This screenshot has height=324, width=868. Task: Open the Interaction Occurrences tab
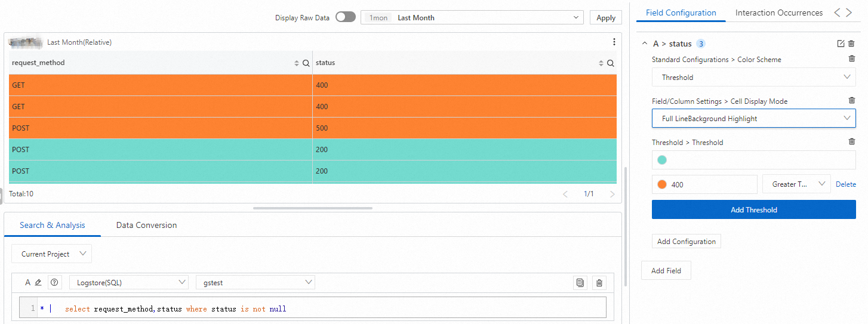778,13
